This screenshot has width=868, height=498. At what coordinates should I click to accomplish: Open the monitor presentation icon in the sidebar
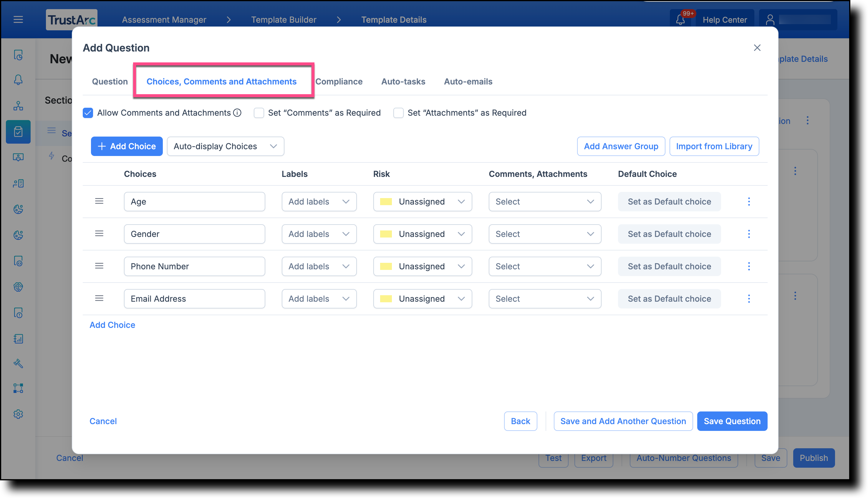(x=18, y=157)
